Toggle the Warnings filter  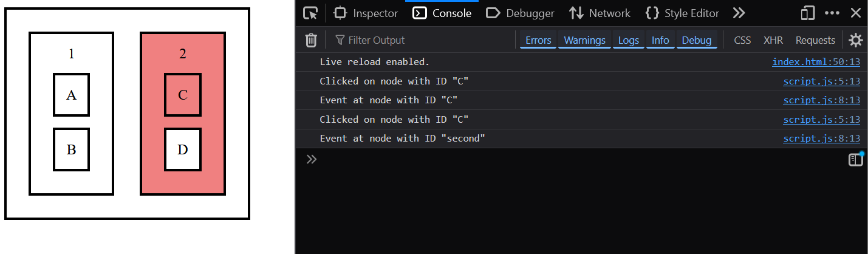coord(584,40)
